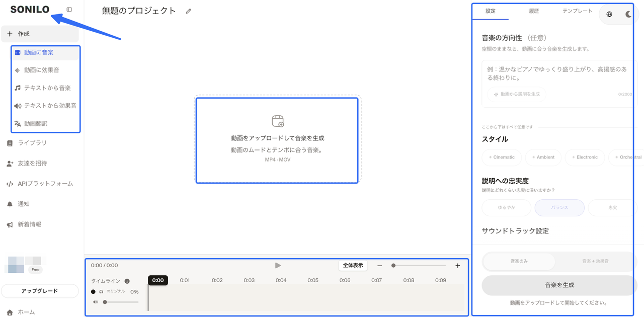
Task: Click the タイムライン info icon
Action: click(x=127, y=281)
